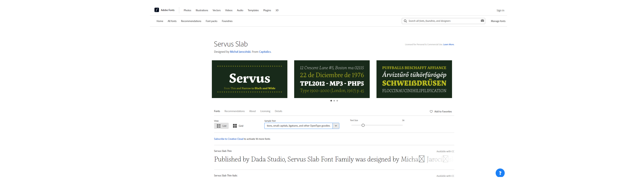This screenshot has height=182, width=644.
Task: Switch to Licensing tab
Action: coord(265,111)
